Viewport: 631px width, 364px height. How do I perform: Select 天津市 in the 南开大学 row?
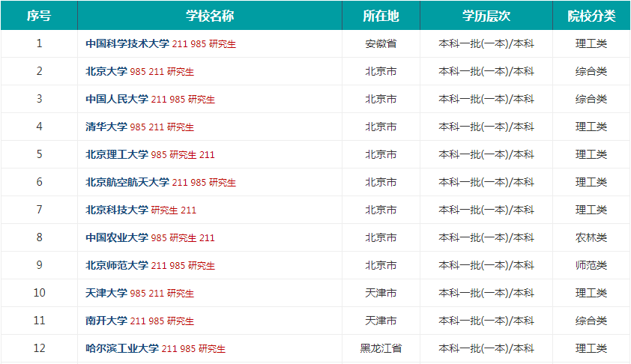pos(381,321)
